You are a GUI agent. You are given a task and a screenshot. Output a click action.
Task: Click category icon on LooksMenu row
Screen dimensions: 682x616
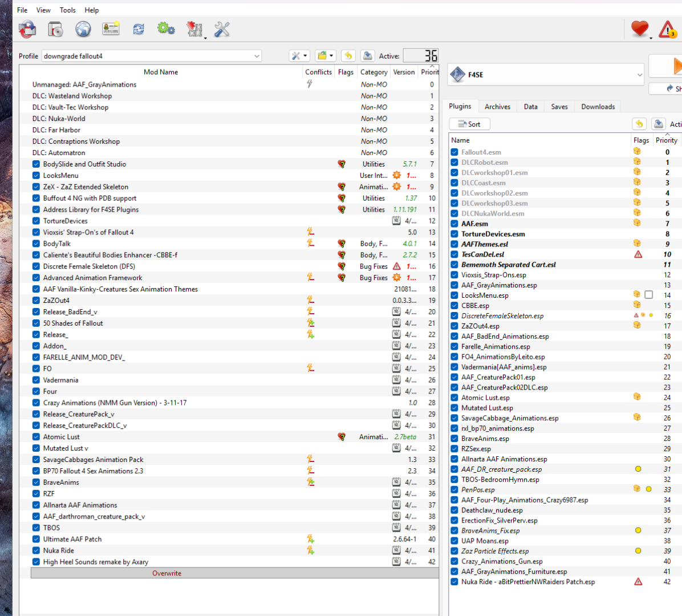pos(397,175)
